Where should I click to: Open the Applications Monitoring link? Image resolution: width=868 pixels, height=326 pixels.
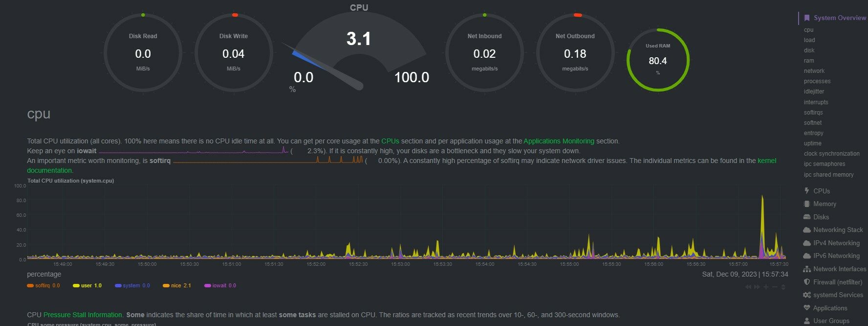(559, 141)
